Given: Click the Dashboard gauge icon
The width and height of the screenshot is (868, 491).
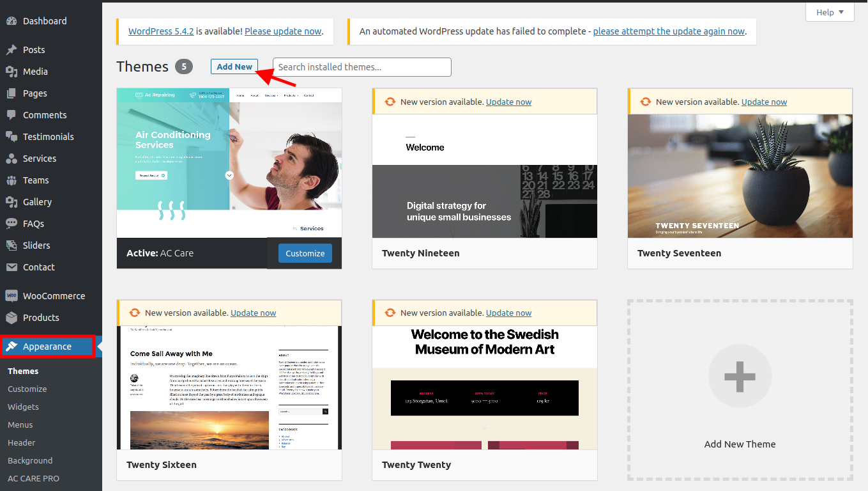Looking at the screenshot, I should coord(11,21).
